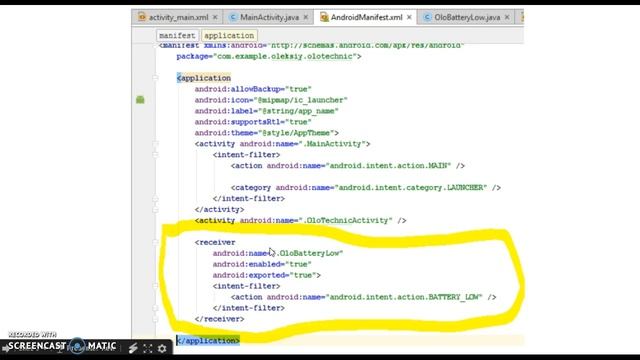Click the android:label="@string/app_name" line

[267, 111]
